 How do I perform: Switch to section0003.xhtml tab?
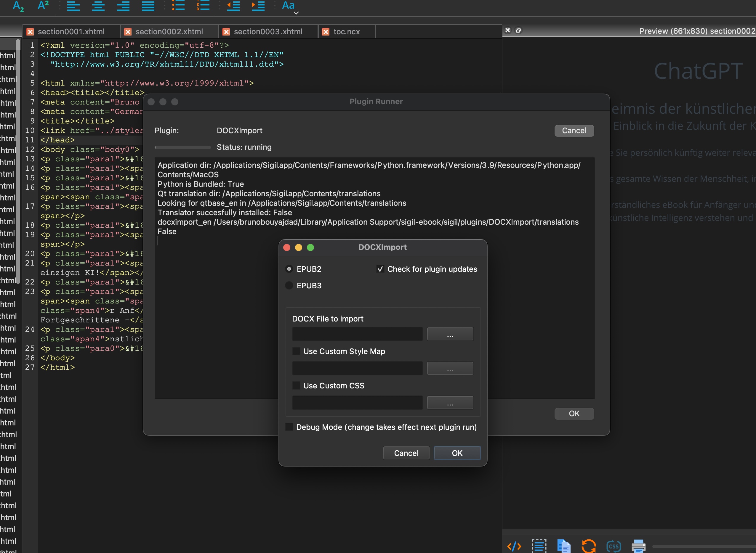tap(268, 31)
